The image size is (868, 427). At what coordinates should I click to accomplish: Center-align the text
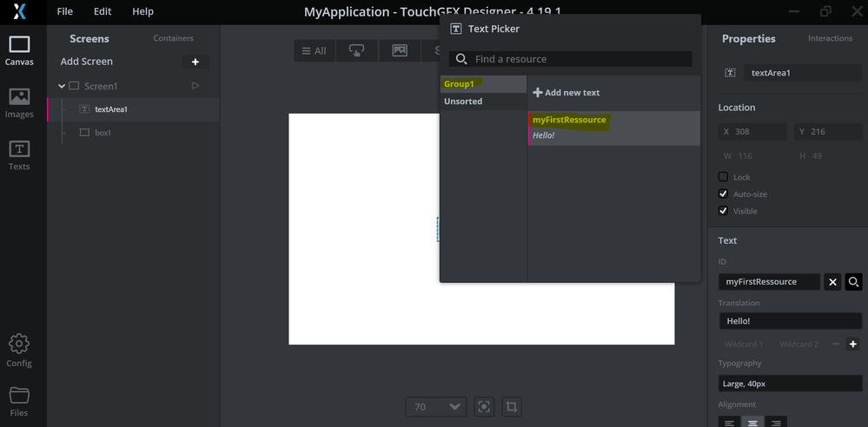[x=752, y=424]
